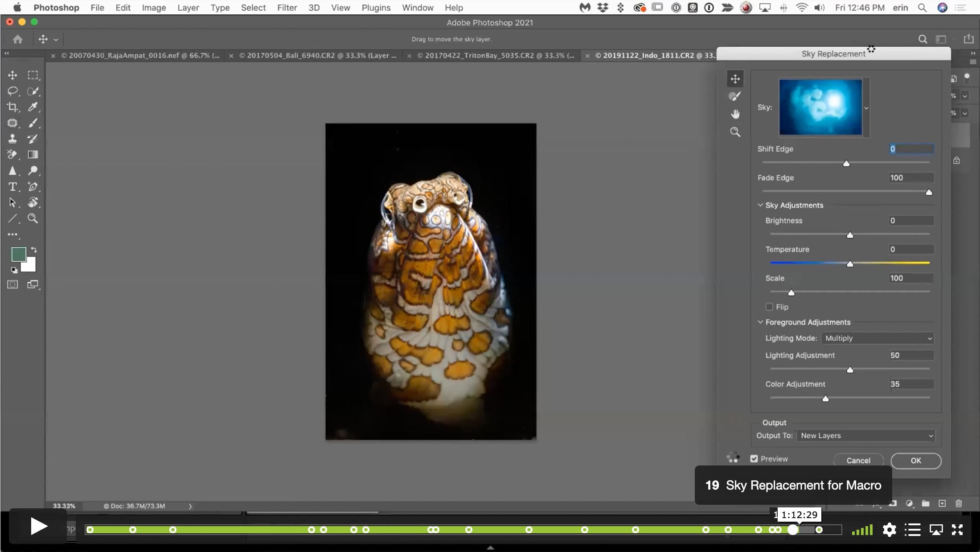Switch to the 20170504_Bali_6940.CR2 tab
Image resolution: width=980 pixels, height=552 pixels.
pos(317,55)
